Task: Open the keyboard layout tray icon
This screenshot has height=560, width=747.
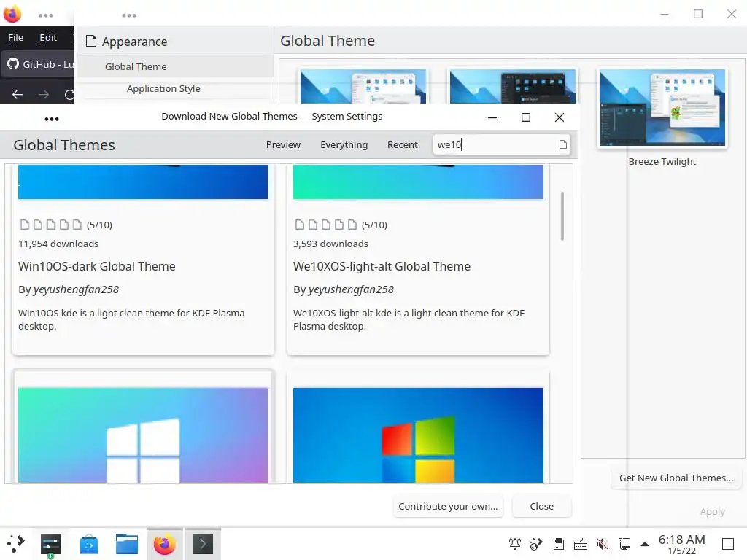Action: coord(580,544)
